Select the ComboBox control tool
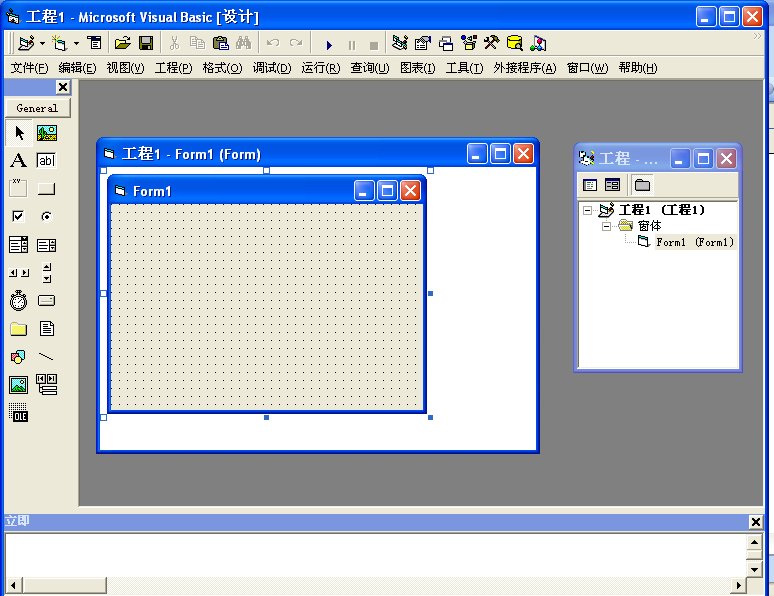This screenshot has width=774, height=596. [19, 244]
